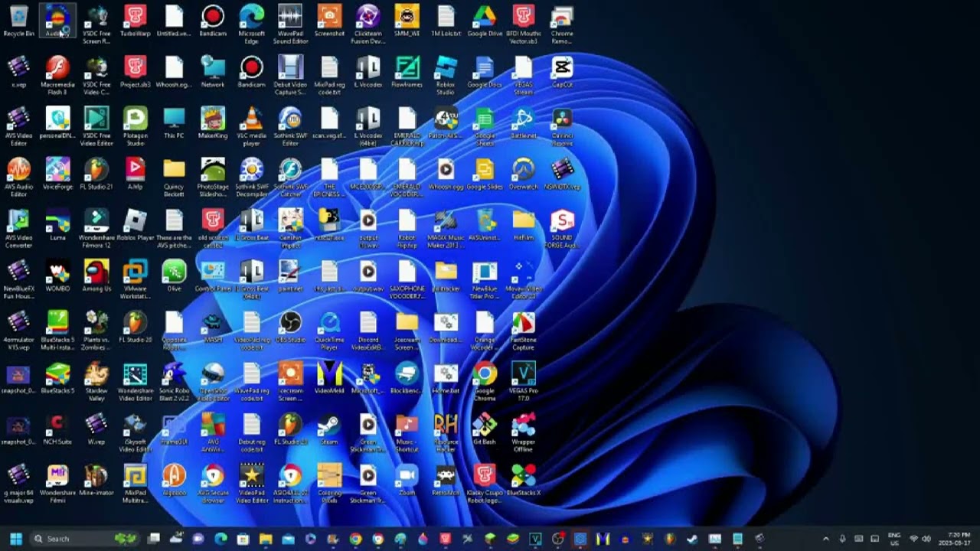
Task: Open the Google Slides shortcut
Action: [485, 174]
